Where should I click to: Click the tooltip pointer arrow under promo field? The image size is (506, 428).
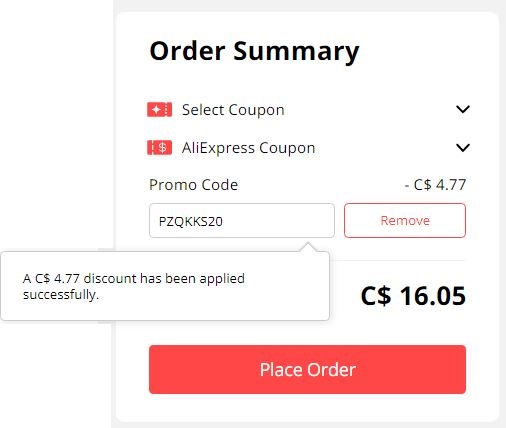tap(308, 247)
